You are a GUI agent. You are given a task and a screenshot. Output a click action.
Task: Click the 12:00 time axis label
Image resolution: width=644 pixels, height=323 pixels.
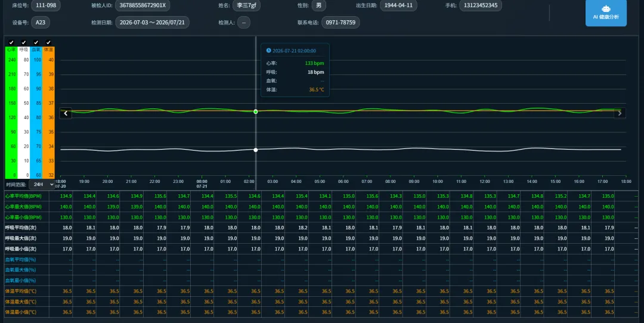(x=485, y=181)
